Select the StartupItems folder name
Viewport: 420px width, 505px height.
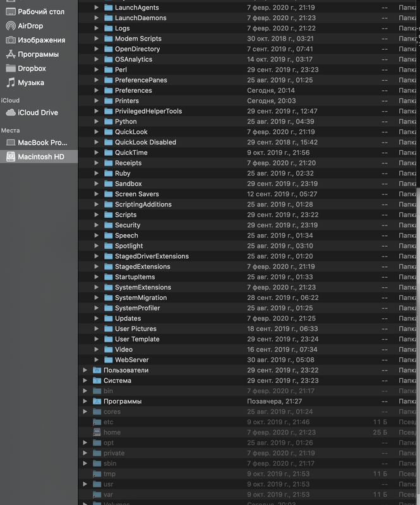(x=135, y=276)
